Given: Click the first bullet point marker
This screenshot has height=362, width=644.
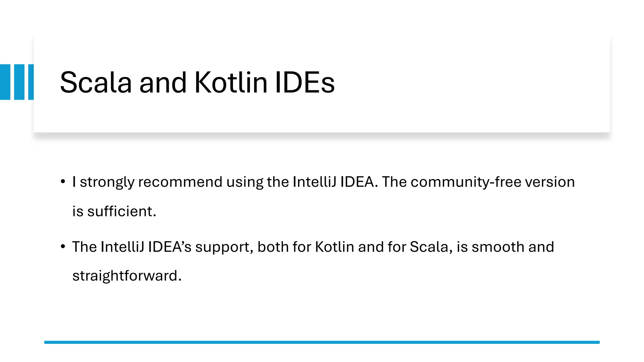Looking at the screenshot, I should pos(63,182).
